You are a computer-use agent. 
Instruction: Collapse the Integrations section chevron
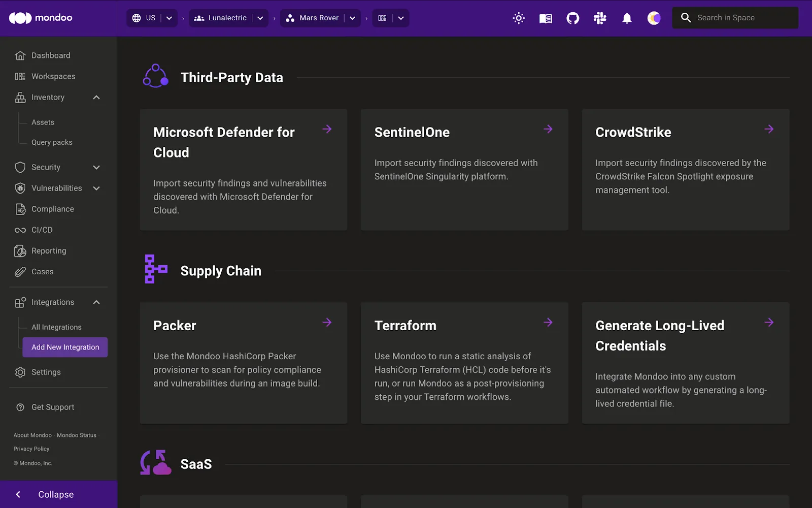click(96, 302)
